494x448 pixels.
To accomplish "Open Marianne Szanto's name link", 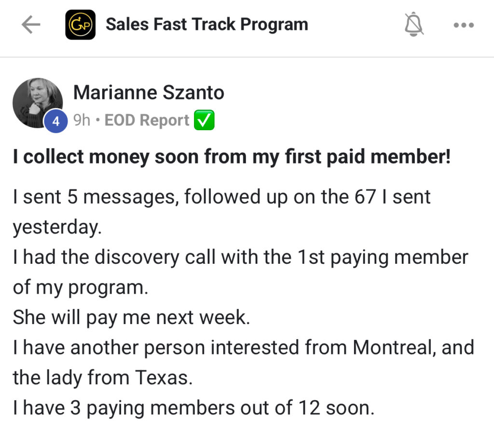I will (x=149, y=93).
